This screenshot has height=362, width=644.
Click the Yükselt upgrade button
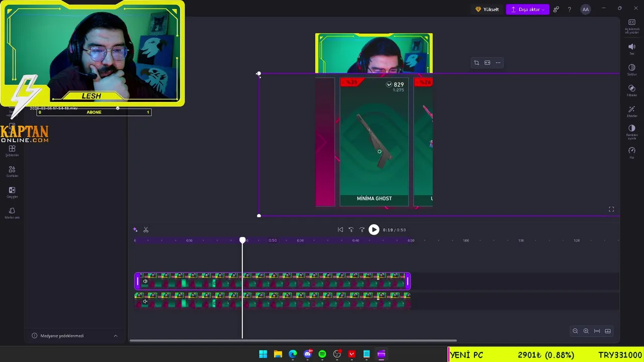487,9
